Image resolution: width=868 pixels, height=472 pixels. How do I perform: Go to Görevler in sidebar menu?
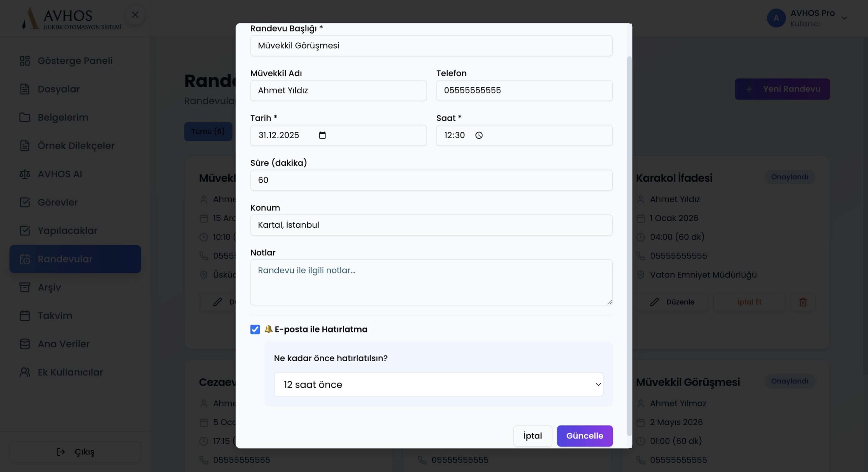coord(58,202)
